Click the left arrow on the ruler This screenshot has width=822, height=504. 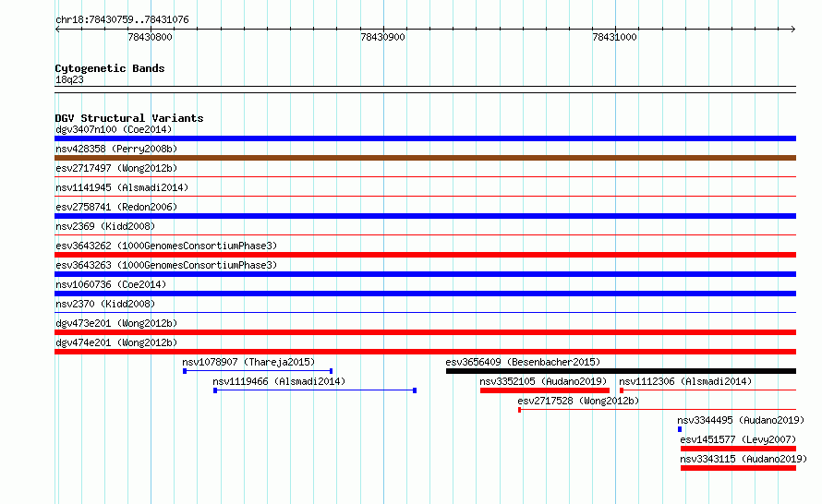coord(57,30)
